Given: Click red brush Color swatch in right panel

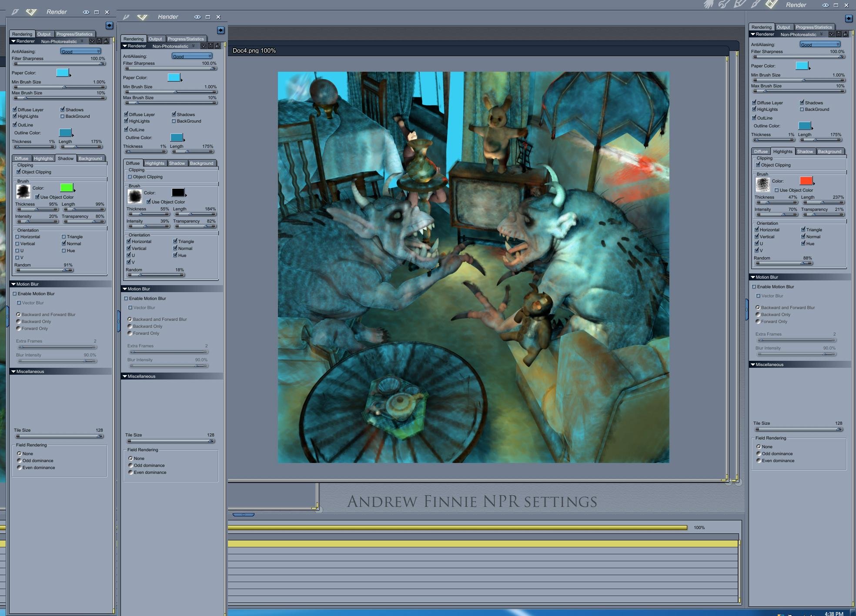Looking at the screenshot, I should [806, 181].
